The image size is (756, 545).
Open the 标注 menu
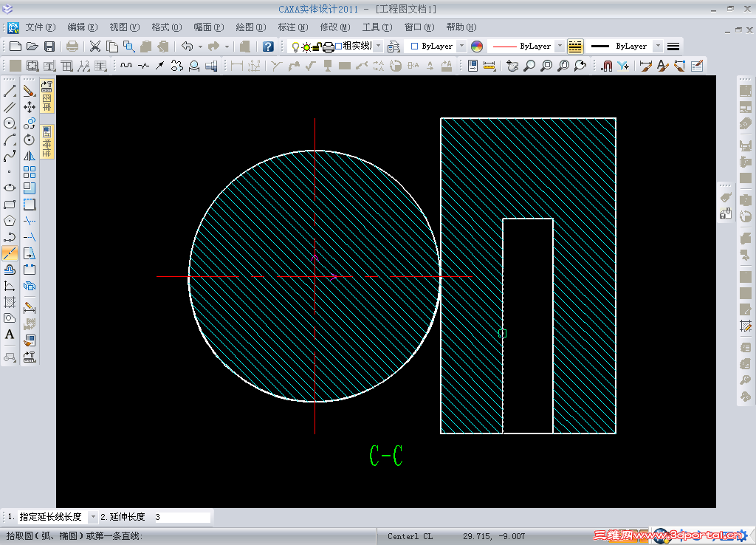(x=292, y=27)
